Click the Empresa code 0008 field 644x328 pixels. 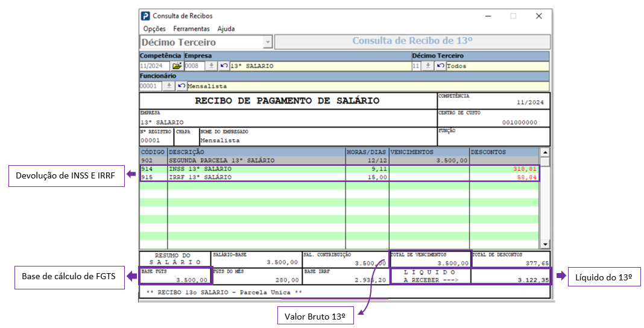click(x=195, y=66)
